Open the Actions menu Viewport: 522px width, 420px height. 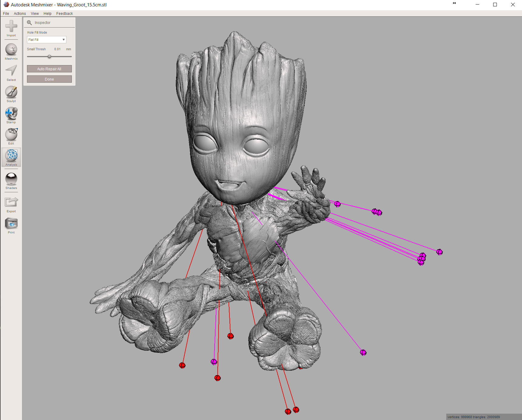pos(20,14)
